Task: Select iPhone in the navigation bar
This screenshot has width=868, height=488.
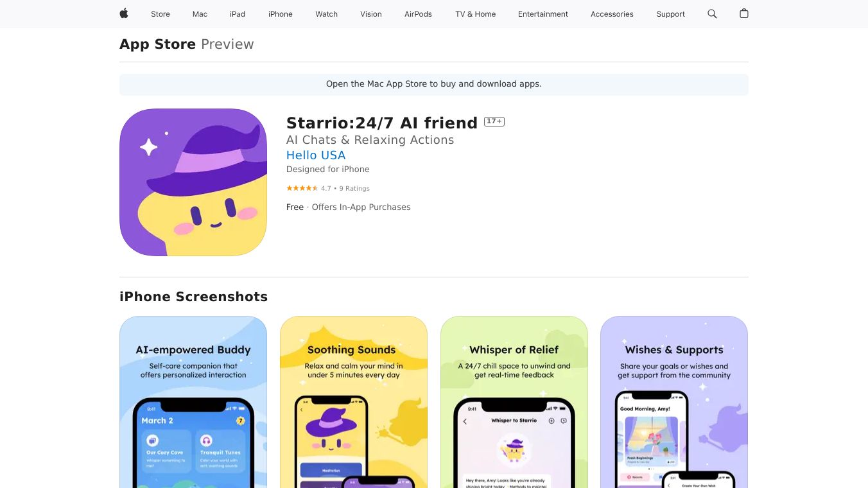Action: pyautogui.click(x=281, y=14)
